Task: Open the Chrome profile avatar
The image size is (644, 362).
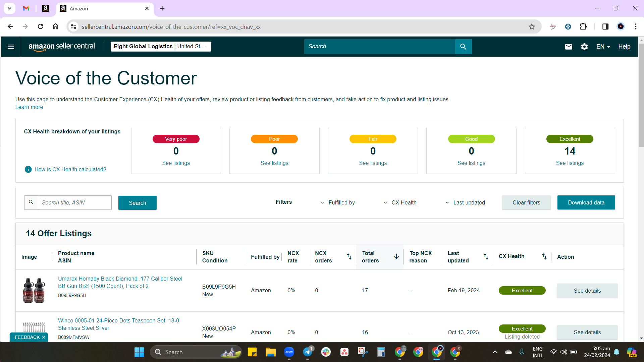Action: (621, 26)
